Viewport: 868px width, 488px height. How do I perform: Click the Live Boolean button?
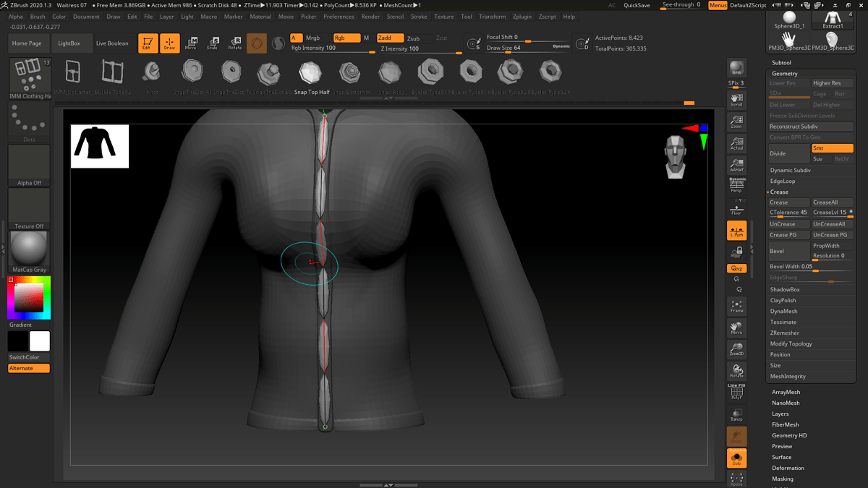point(112,43)
